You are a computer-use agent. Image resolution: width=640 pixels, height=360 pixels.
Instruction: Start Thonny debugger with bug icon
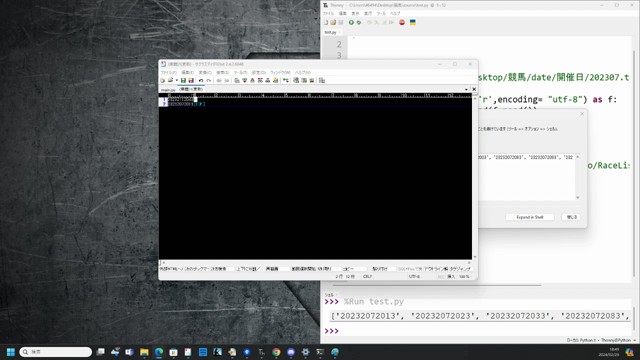pos(359,22)
